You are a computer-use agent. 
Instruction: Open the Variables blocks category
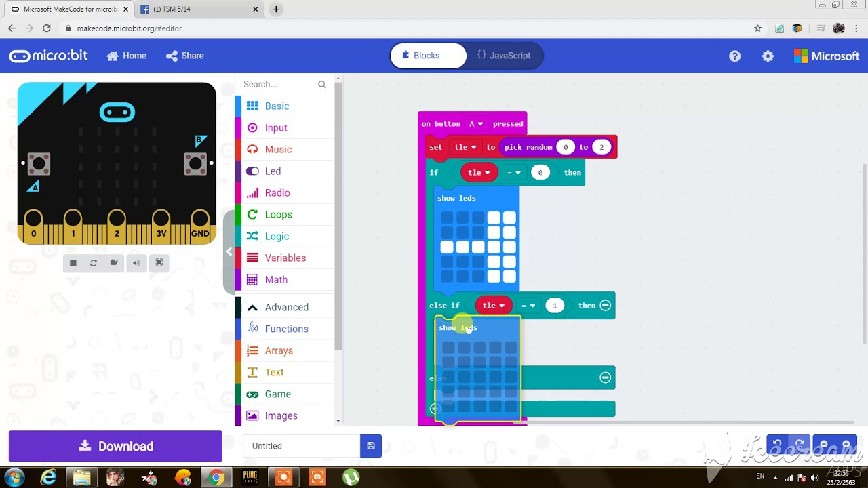click(x=285, y=258)
